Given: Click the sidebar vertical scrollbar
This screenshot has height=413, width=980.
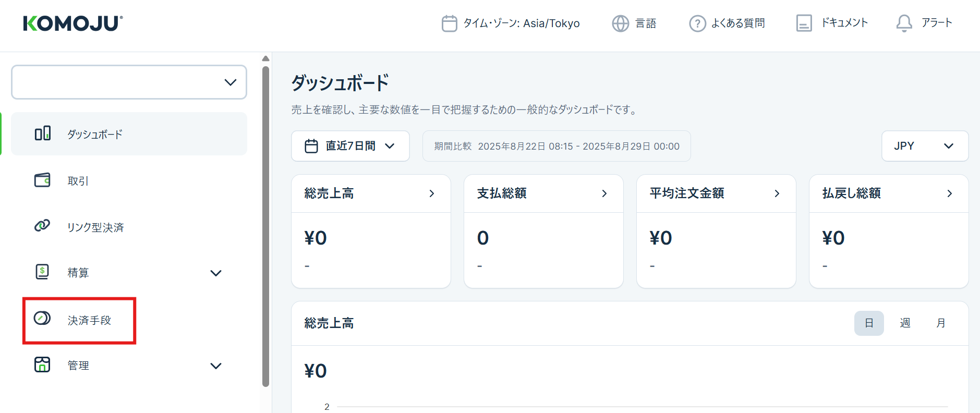Looking at the screenshot, I should click(265, 224).
